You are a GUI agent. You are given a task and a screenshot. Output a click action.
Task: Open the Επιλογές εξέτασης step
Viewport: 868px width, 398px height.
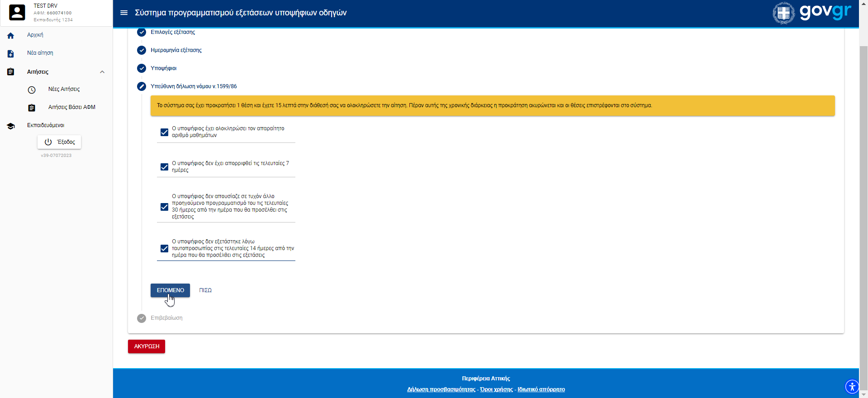coord(173,32)
